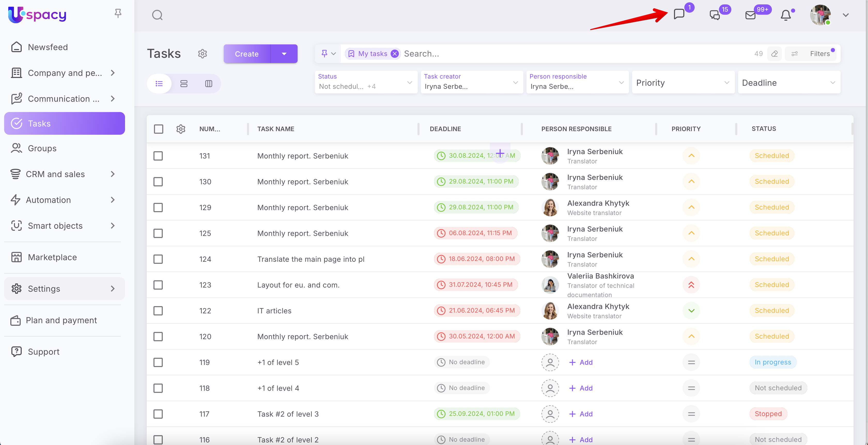Viewport: 868px width, 445px height.
Task: Go to Newsfeed in the sidebar
Action: coord(48,47)
